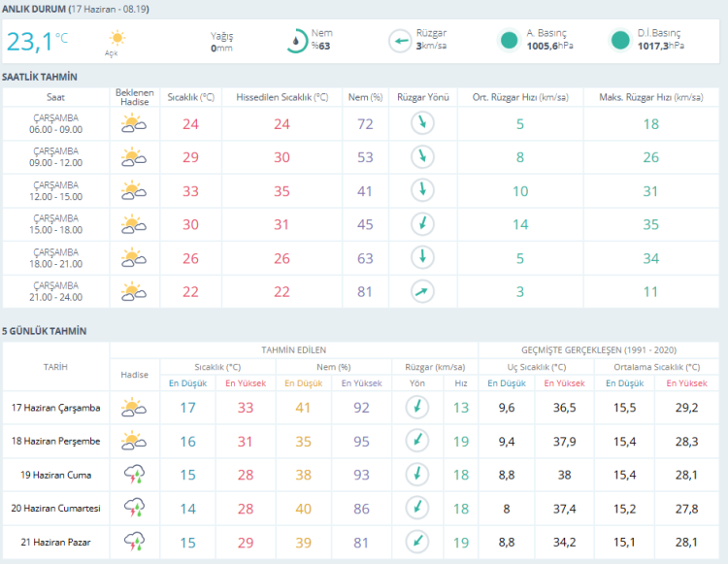
Task: Click the Hissedilen Sıcaklık column header
Action: pos(281,97)
